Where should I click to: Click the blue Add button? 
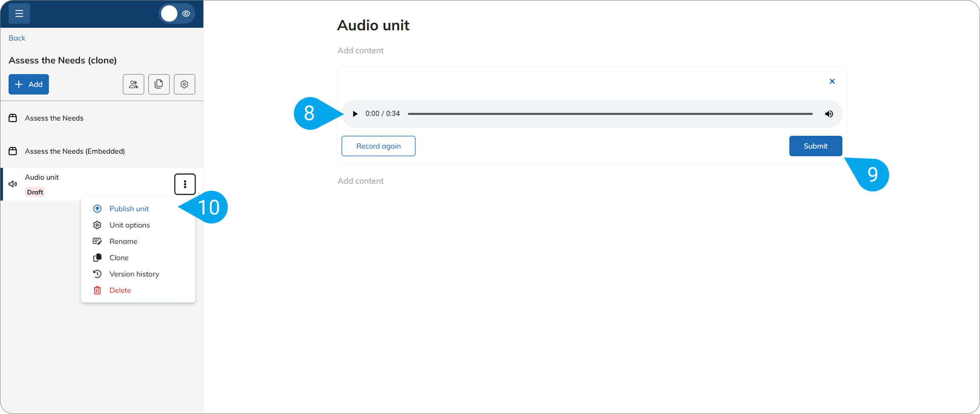pyautogui.click(x=29, y=84)
